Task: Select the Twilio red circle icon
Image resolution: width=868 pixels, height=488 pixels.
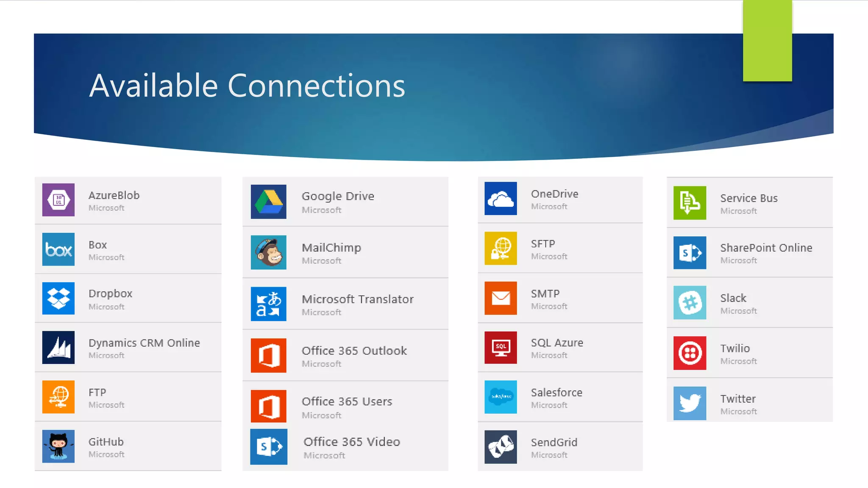Action: (x=690, y=353)
